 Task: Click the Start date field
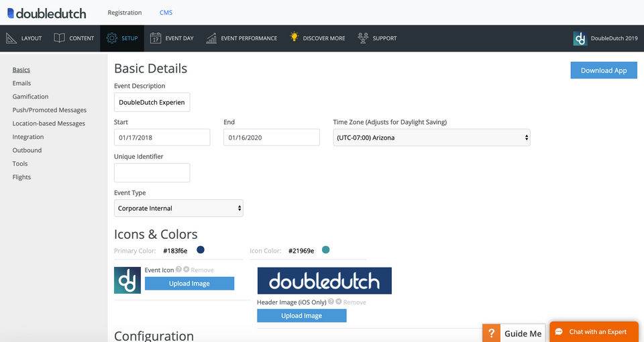click(x=162, y=137)
